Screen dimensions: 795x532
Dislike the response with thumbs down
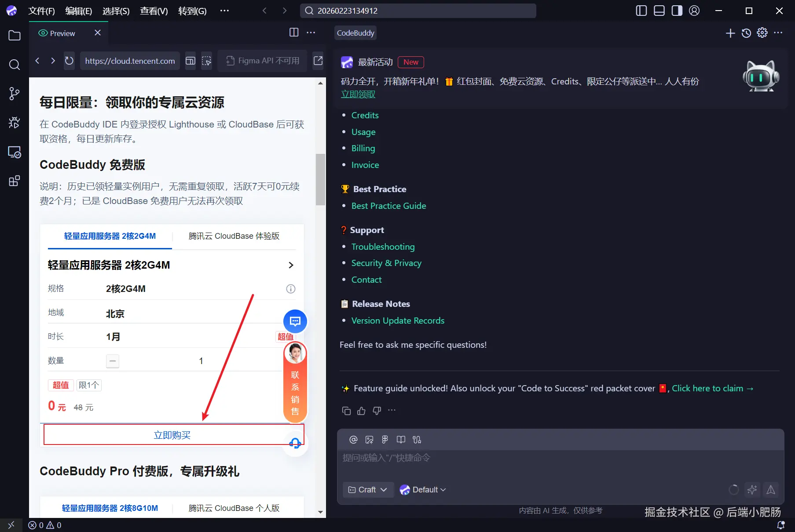tap(377, 411)
